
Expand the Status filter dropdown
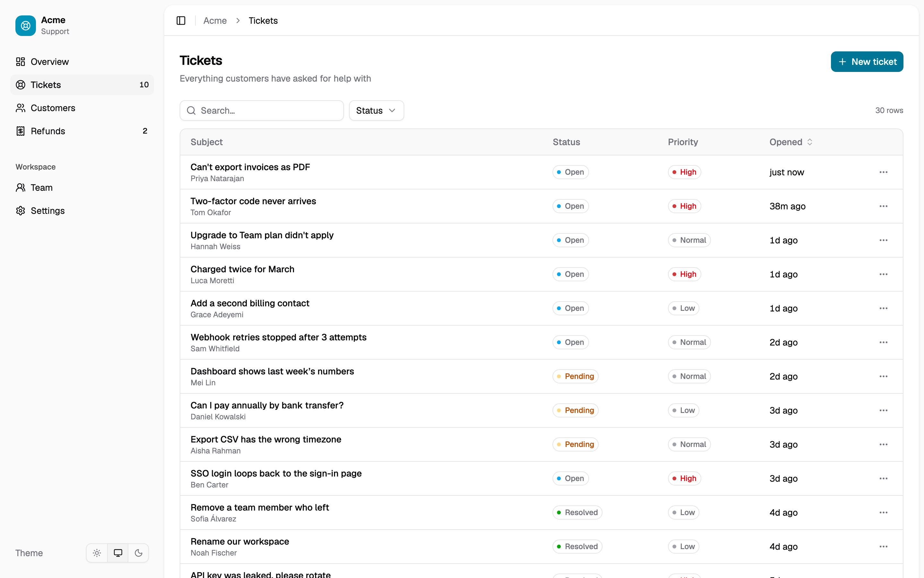(x=376, y=110)
